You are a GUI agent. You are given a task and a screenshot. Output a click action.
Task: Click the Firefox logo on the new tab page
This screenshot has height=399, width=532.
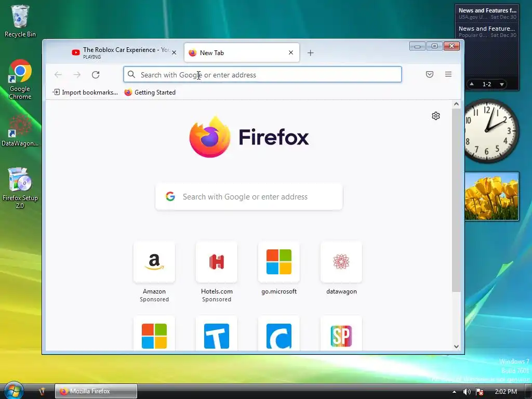tap(210, 137)
